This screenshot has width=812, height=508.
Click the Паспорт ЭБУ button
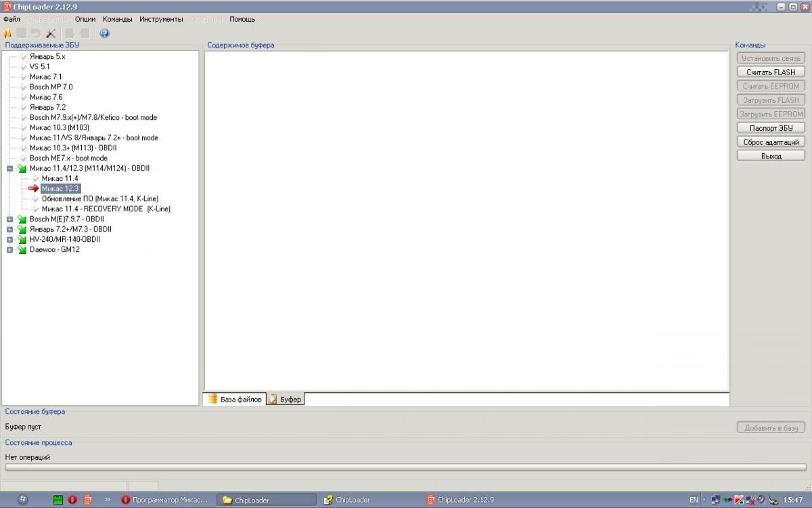[771, 128]
